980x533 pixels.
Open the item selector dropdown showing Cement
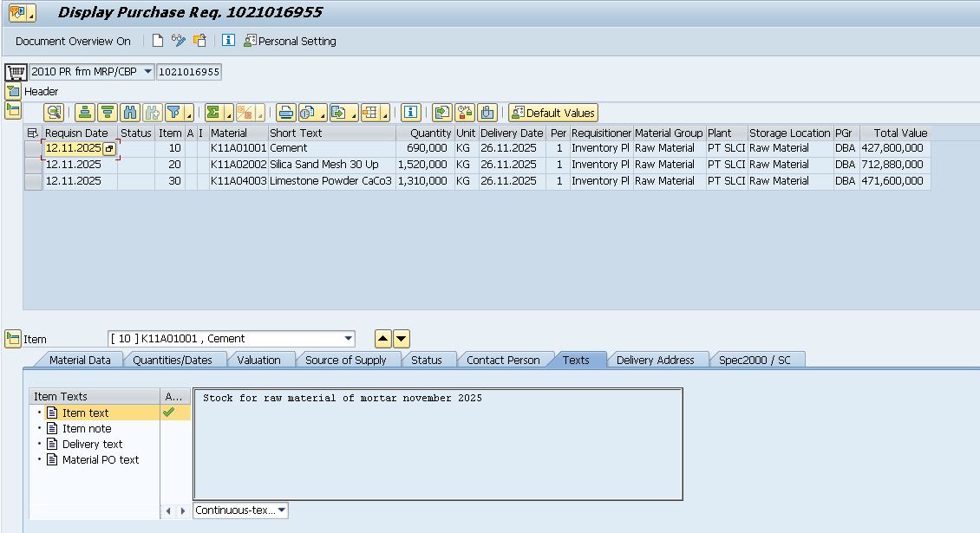pos(349,339)
